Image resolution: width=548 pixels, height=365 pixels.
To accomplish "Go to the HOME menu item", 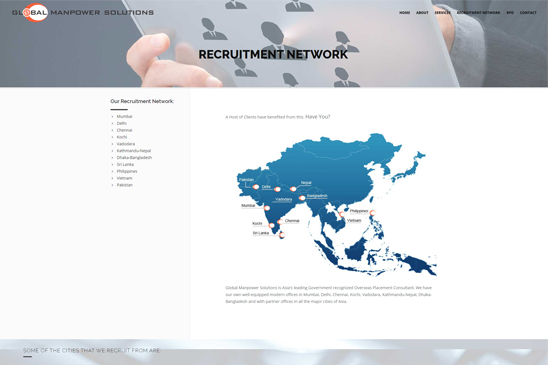I will 404,13.
